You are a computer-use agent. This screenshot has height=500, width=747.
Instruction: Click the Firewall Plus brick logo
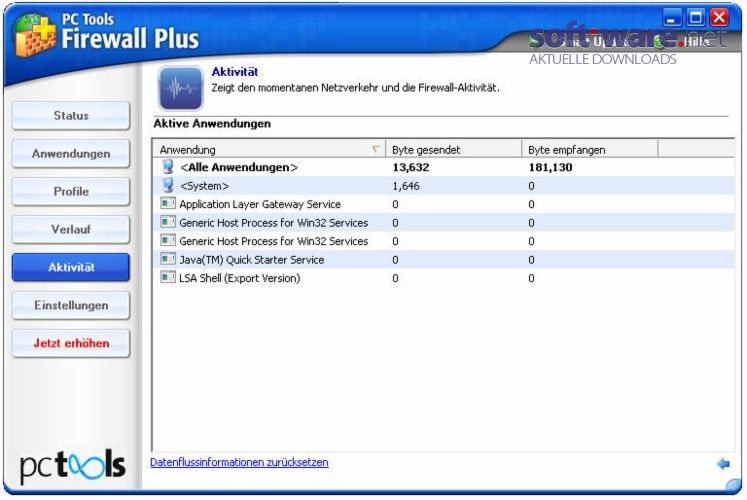point(35,36)
